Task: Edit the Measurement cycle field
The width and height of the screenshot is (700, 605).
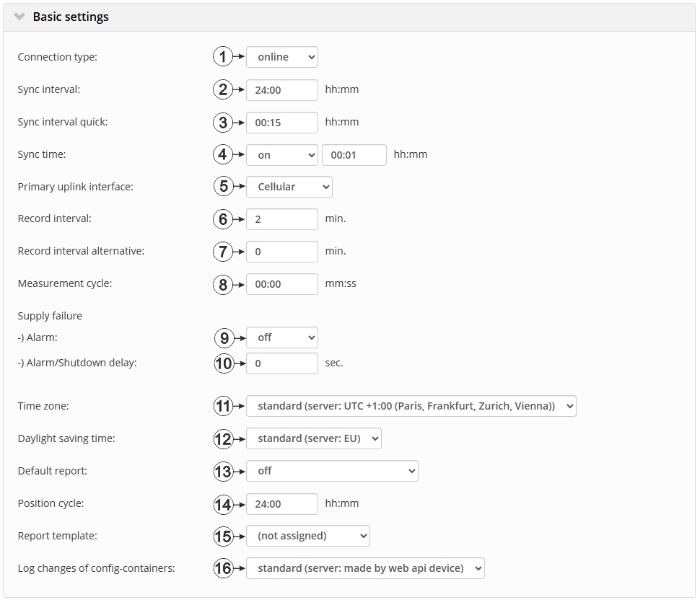Action: 281,284
